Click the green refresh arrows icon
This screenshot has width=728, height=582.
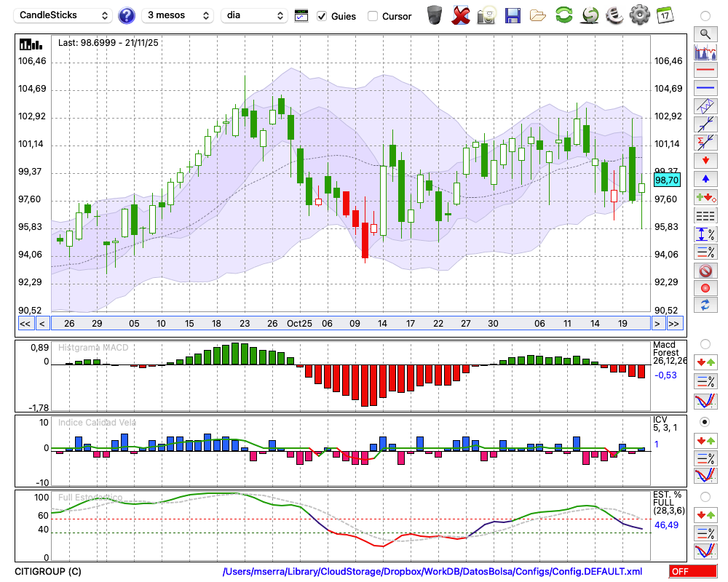tap(563, 15)
